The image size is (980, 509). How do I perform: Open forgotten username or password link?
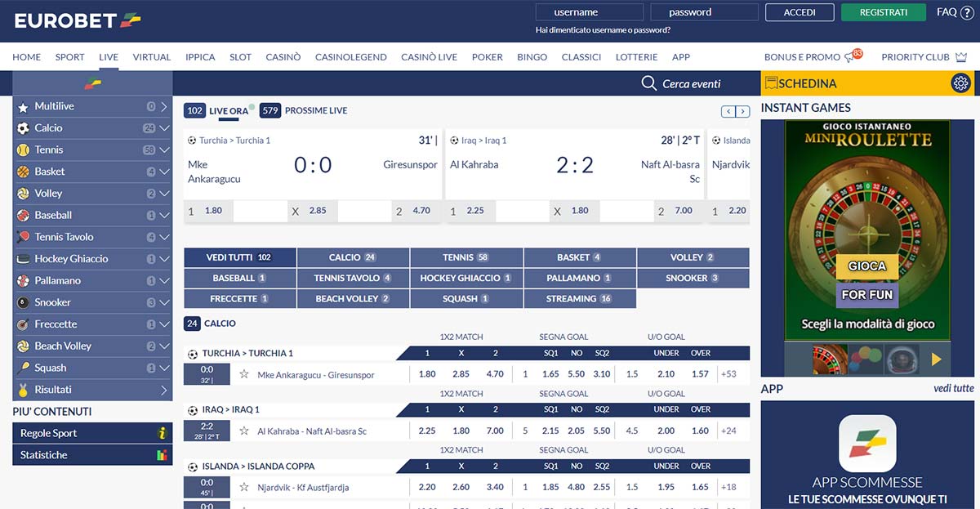pos(603,30)
